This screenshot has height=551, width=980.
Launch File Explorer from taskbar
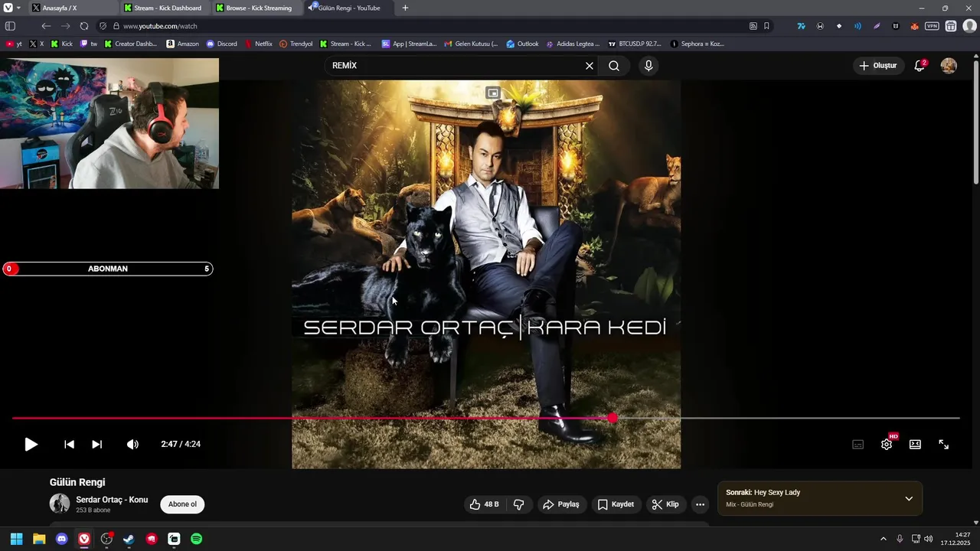click(39, 539)
